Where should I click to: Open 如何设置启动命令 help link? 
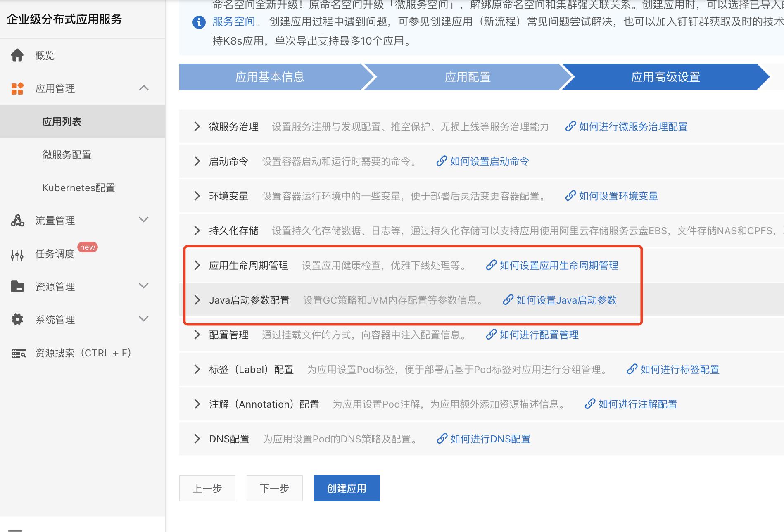click(489, 161)
